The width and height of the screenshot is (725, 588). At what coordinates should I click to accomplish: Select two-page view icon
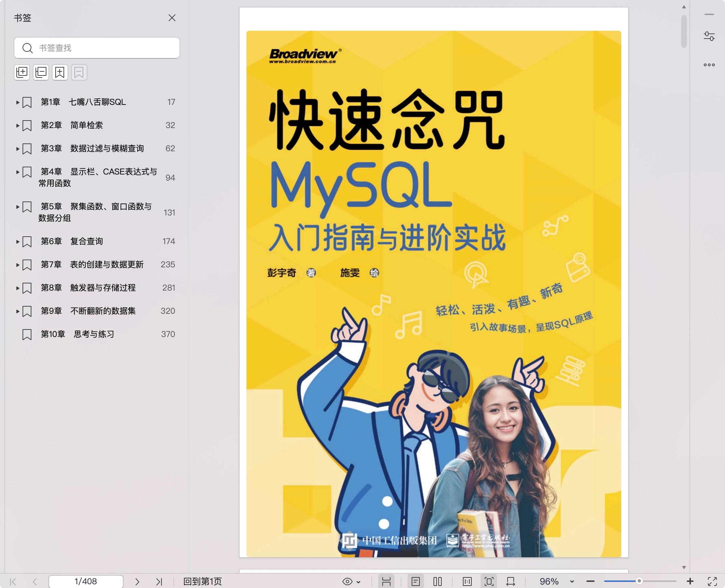tap(438, 582)
